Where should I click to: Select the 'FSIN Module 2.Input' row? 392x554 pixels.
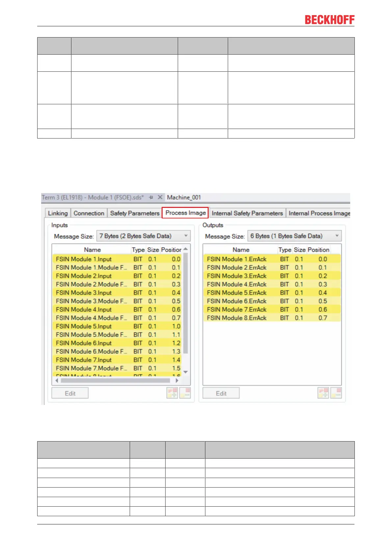click(118, 276)
